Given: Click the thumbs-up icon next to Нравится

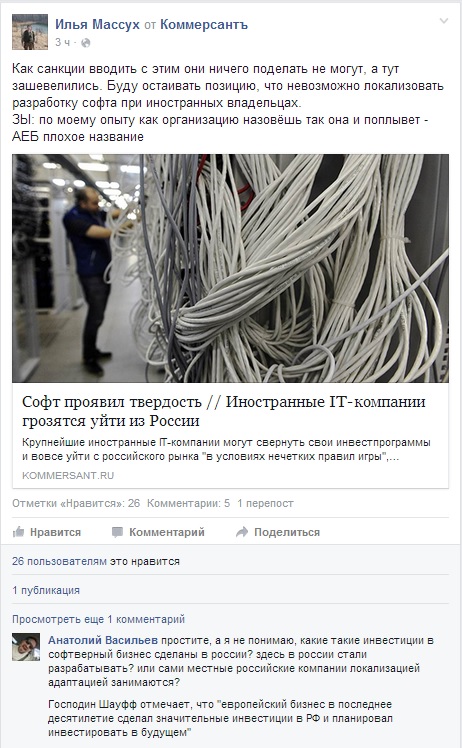Looking at the screenshot, I should point(18,532).
